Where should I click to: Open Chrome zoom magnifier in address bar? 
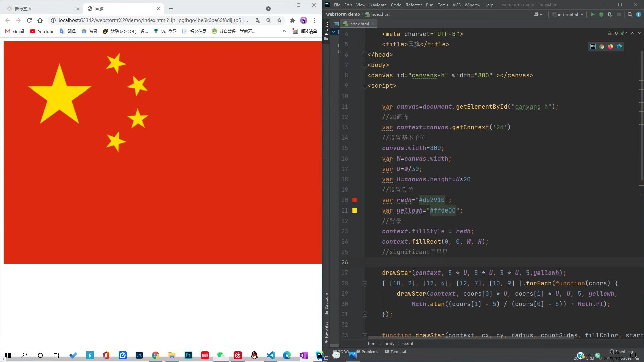click(269, 20)
